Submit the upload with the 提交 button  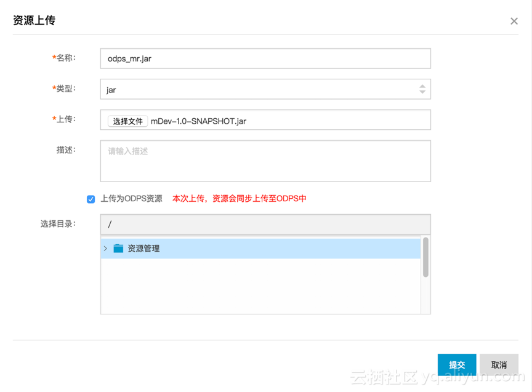457,365
